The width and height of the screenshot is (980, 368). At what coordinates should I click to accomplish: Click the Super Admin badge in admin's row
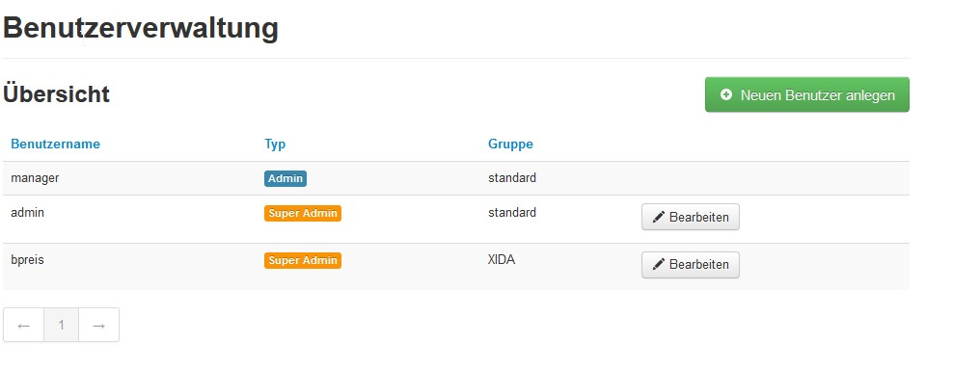(x=303, y=213)
